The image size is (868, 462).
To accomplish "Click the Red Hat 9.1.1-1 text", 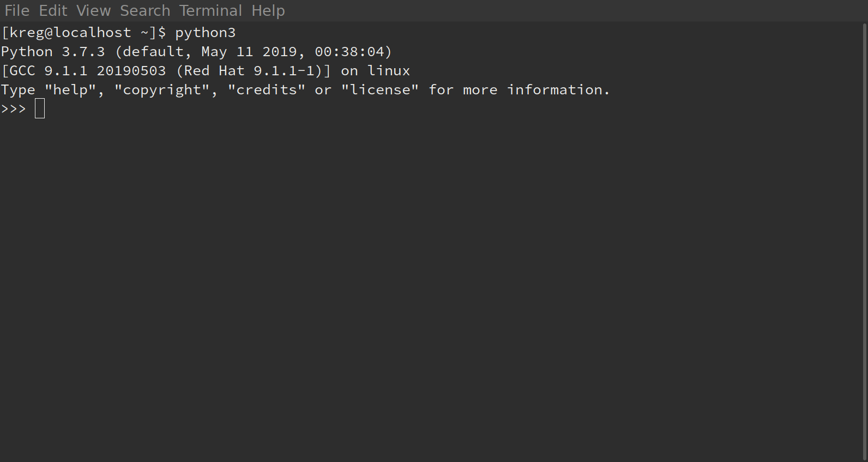I will [254, 71].
